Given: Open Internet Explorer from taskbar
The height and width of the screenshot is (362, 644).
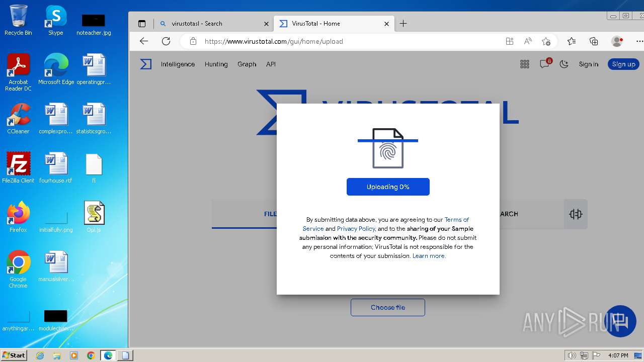Looking at the screenshot, I should [x=40, y=355].
